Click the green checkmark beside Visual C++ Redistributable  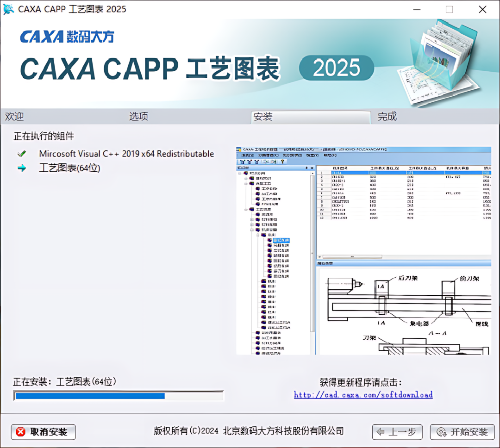pyautogui.click(x=22, y=154)
